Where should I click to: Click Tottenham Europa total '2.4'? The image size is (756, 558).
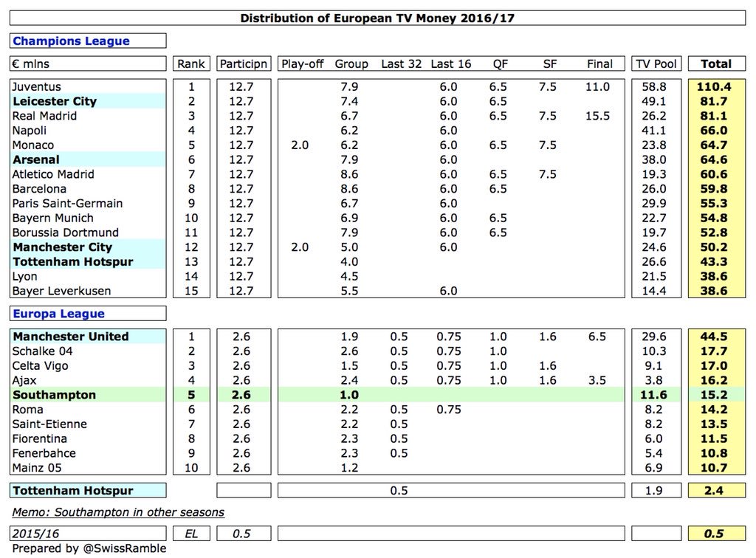click(x=714, y=491)
